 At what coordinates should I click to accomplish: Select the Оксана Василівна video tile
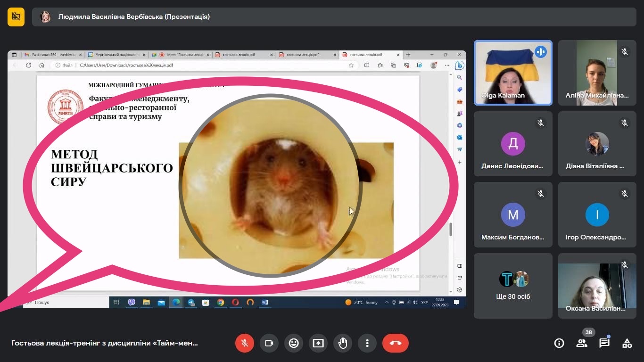[597, 285]
